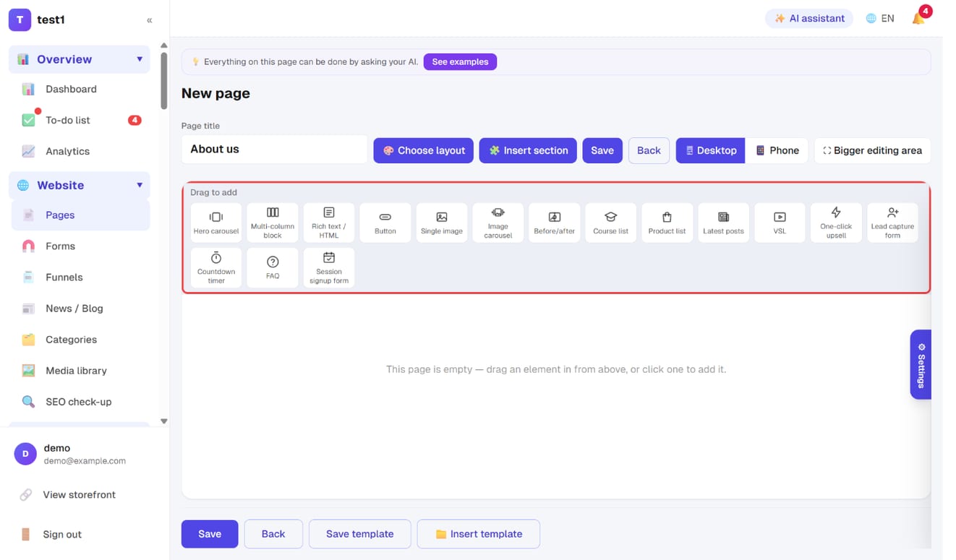Click the Choose layout button

tap(424, 150)
